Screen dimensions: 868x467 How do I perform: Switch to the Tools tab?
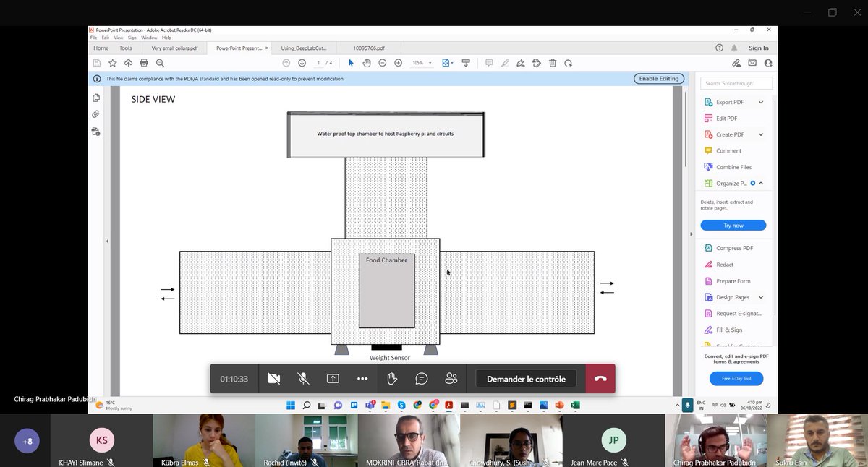point(126,48)
